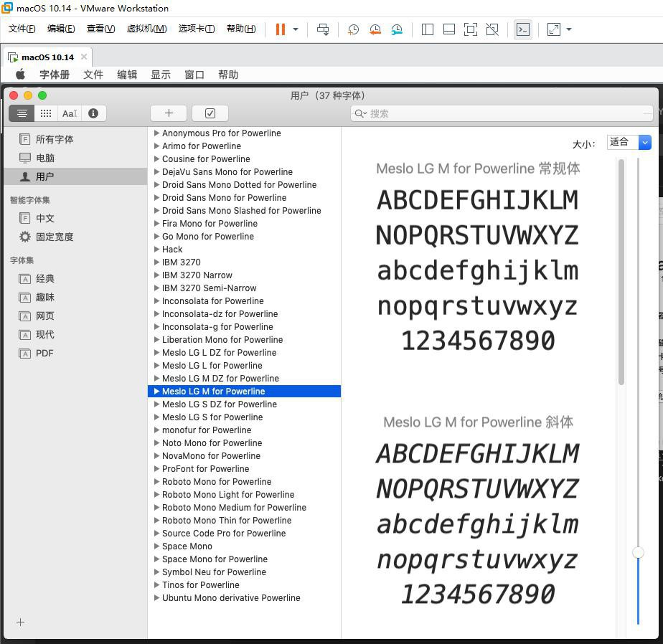The image size is (663, 644).
Task: Open 固定宽度 smart collection gear item
Action: tap(75, 237)
